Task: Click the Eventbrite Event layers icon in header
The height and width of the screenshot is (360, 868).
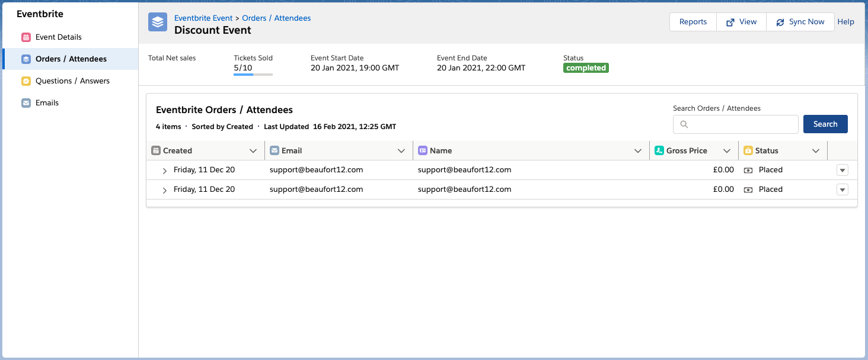Action: click(x=158, y=22)
